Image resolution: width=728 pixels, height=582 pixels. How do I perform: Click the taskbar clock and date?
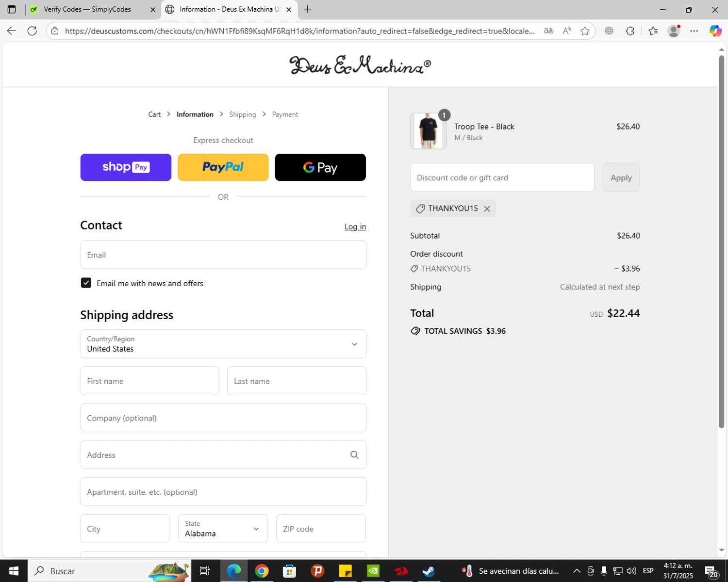click(x=678, y=571)
